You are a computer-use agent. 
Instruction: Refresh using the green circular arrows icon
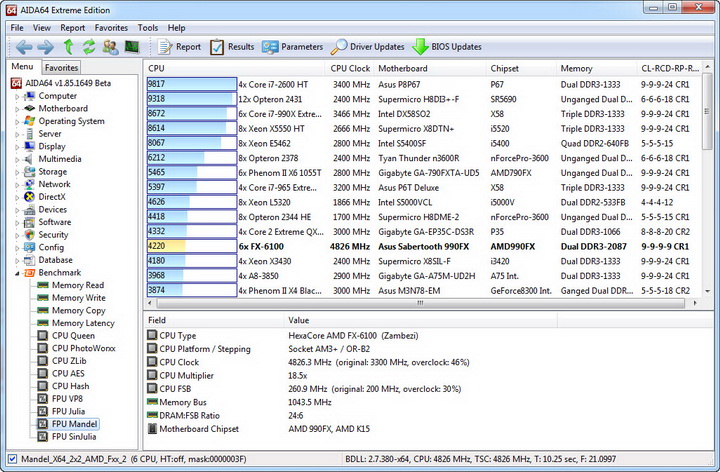click(89, 47)
